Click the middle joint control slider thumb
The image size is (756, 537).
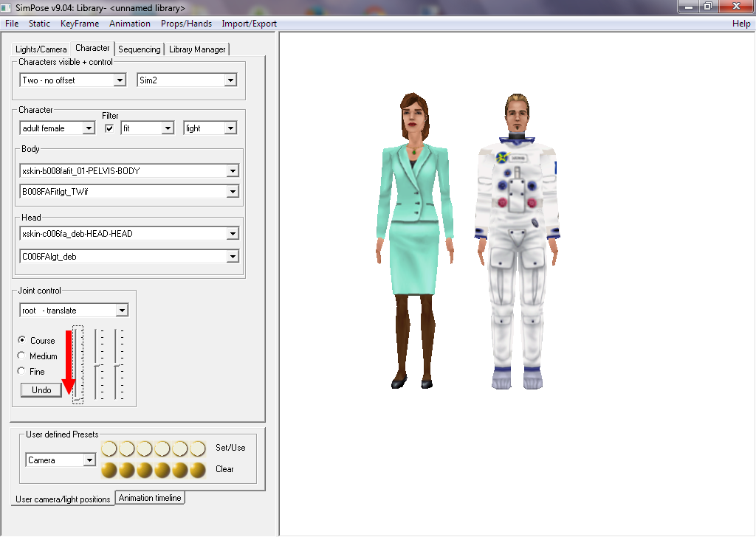coord(98,366)
